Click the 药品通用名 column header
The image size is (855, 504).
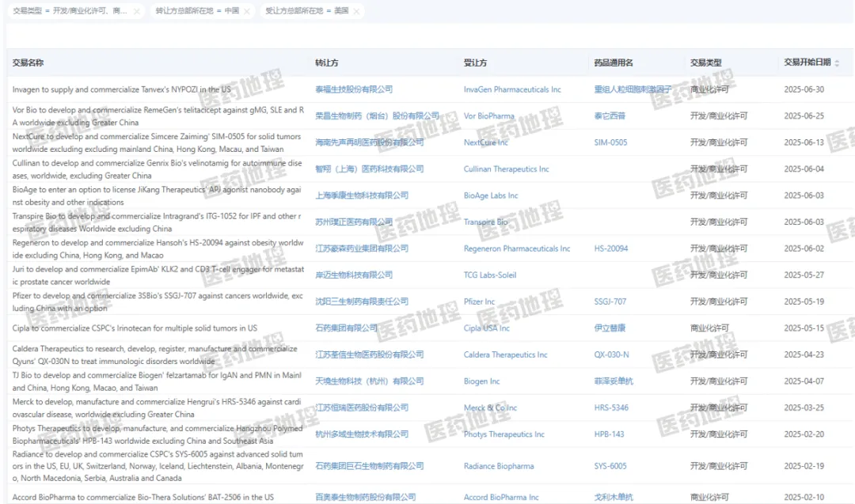click(614, 63)
